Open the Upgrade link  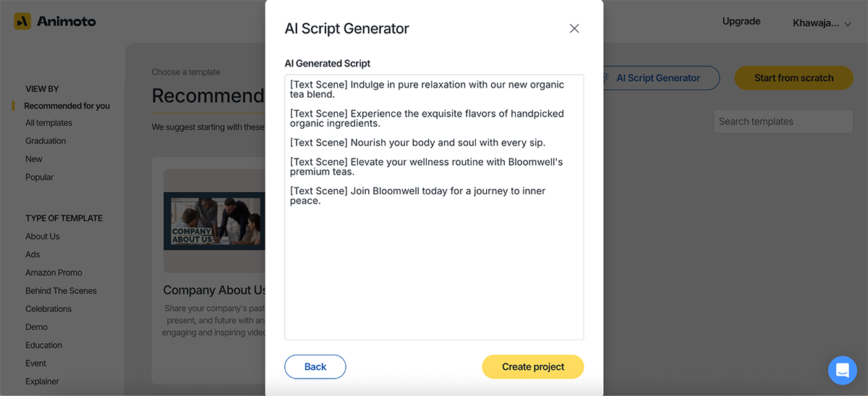[741, 22]
